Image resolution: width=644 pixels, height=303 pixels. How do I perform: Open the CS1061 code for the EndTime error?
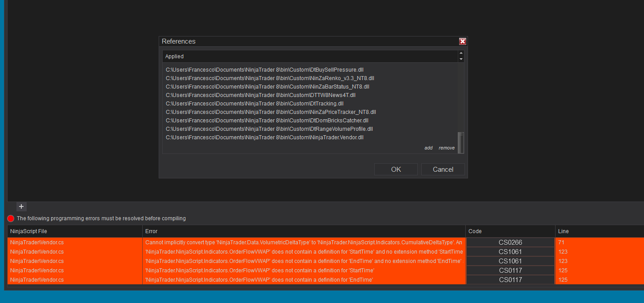tap(510, 261)
